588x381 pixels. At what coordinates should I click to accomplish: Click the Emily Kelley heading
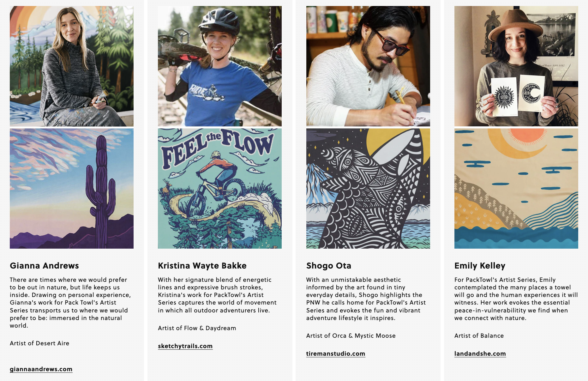(480, 266)
